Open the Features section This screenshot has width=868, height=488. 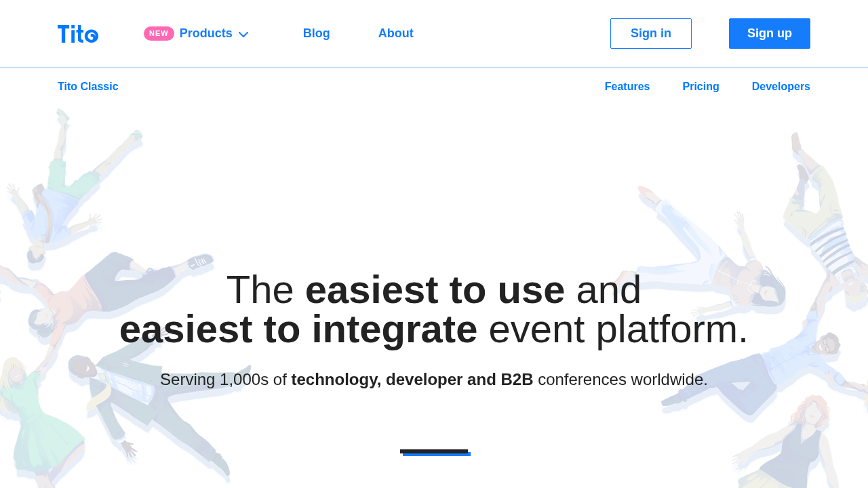click(x=627, y=87)
